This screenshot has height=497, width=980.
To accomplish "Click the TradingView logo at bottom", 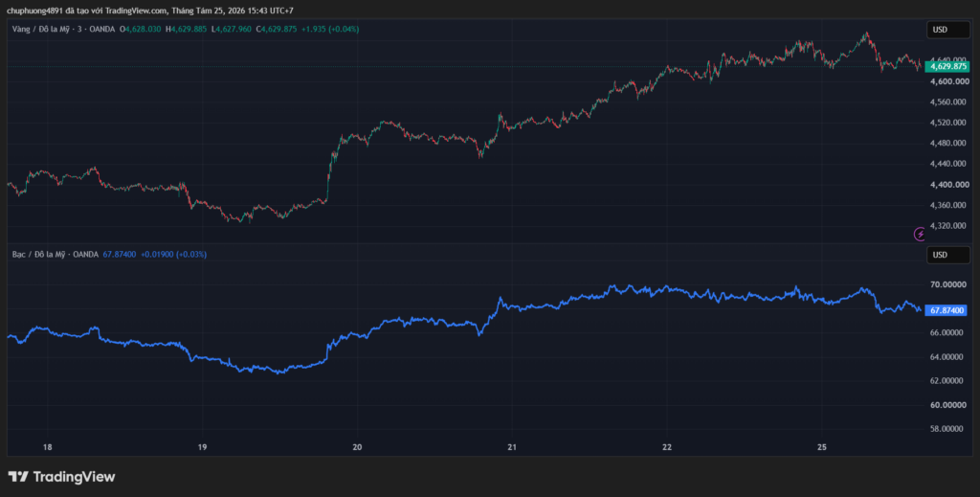I will 61,476.
